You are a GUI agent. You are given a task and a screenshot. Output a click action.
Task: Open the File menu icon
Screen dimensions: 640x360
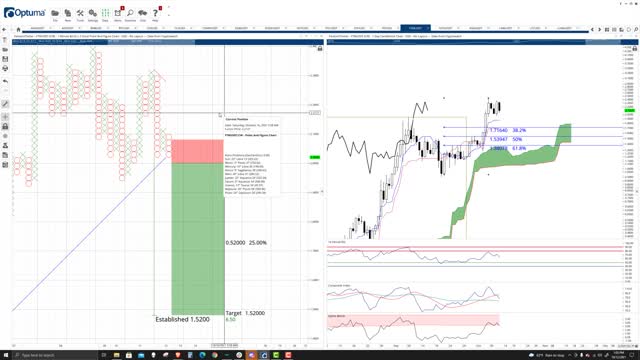[55, 13]
